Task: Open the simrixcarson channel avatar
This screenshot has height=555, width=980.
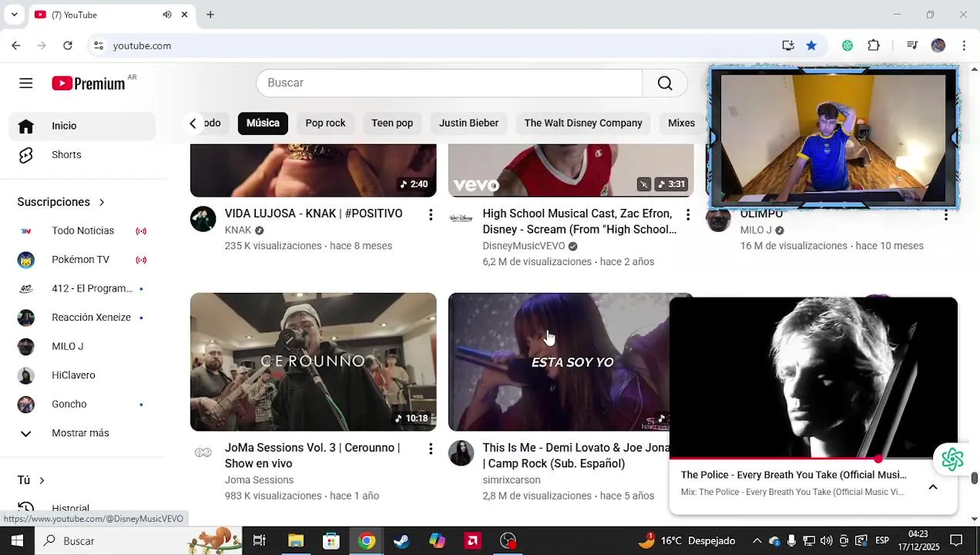Action: [x=461, y=453]
